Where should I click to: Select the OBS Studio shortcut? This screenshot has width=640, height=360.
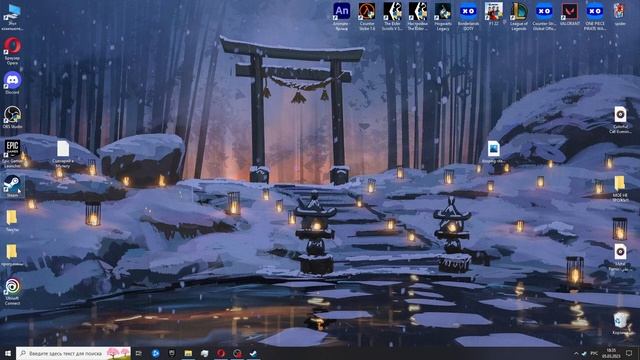point(12,117)
